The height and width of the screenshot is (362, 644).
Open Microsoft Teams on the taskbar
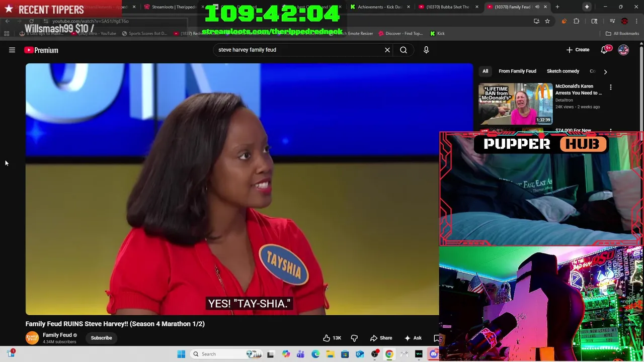[300, 354]
